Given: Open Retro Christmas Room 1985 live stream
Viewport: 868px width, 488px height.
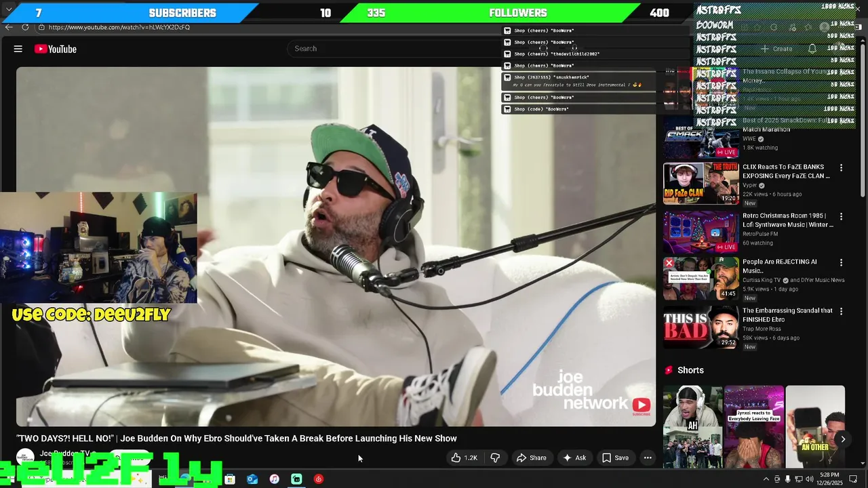Looking at the screenshot, I should click(788, 220).
